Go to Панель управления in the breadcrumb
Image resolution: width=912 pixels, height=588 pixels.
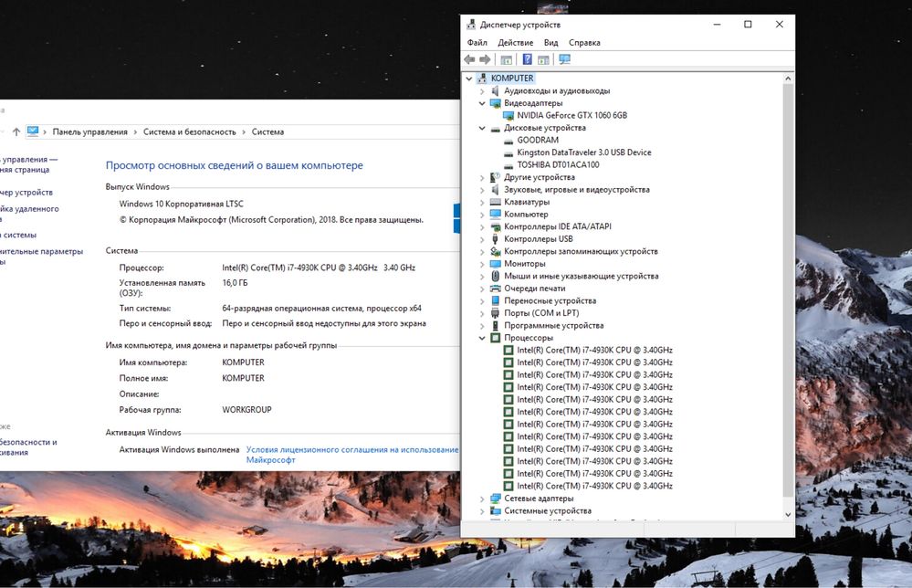pyautogui.click(x=90, y=132)
